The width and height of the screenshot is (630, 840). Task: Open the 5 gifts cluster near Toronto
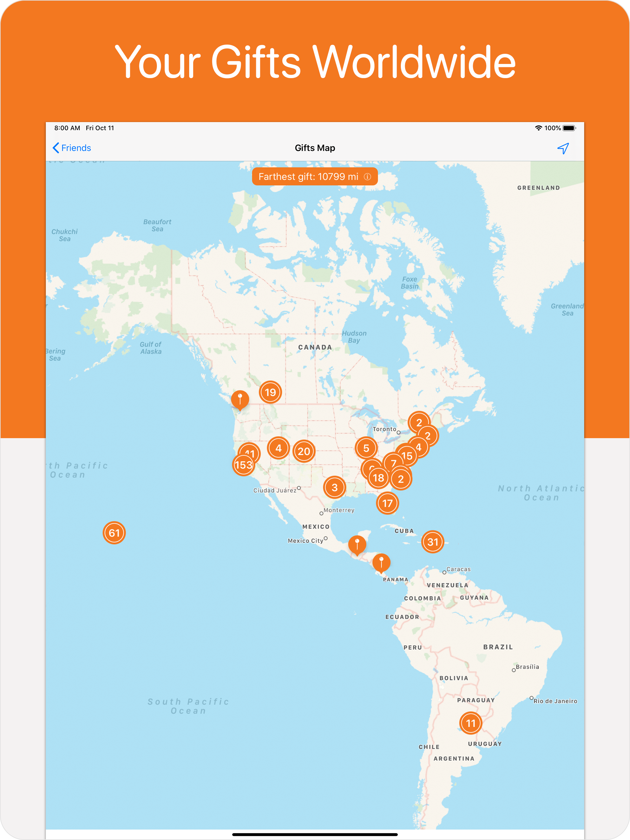(x=366, y=448)
